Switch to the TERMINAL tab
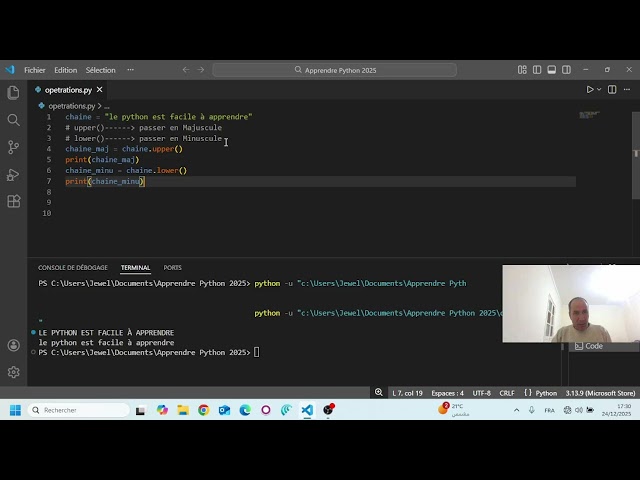Screen dimensions: 640x480 click(135, 268)
